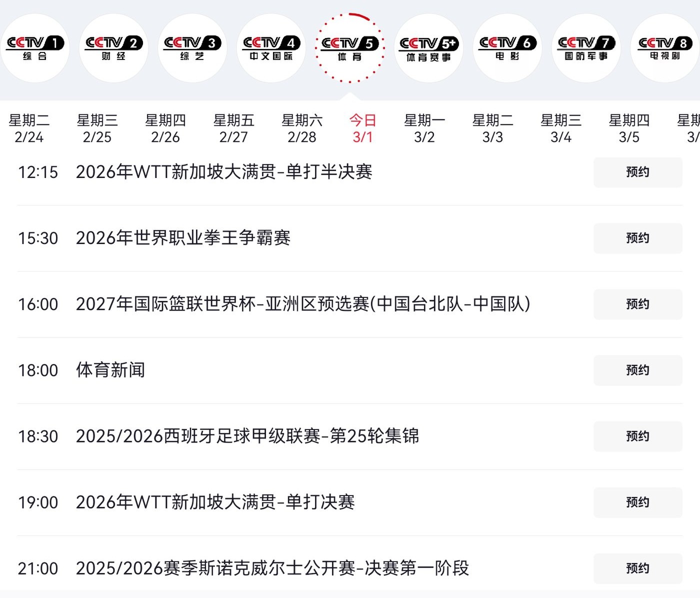Go to 星期四 3/5 date tab
This screenshot has width=700, height=598.
click(x=628, y=128)
